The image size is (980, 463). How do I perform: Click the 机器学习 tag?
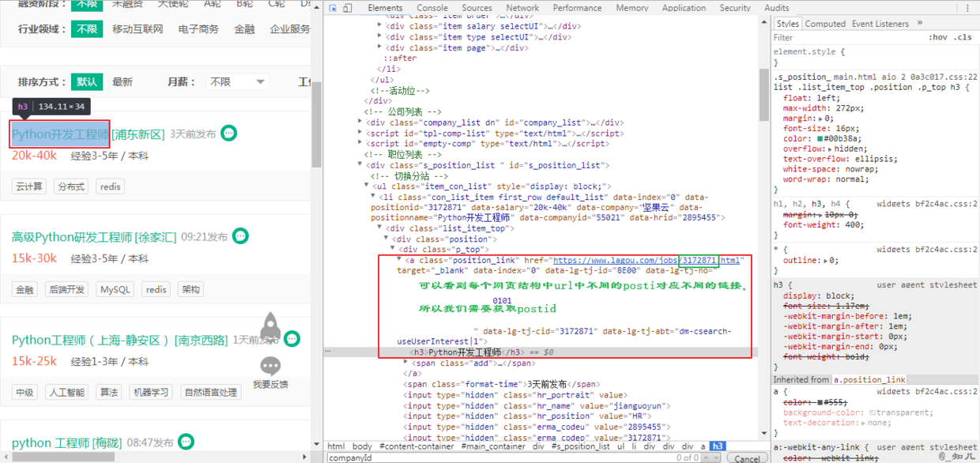[150, 392]
